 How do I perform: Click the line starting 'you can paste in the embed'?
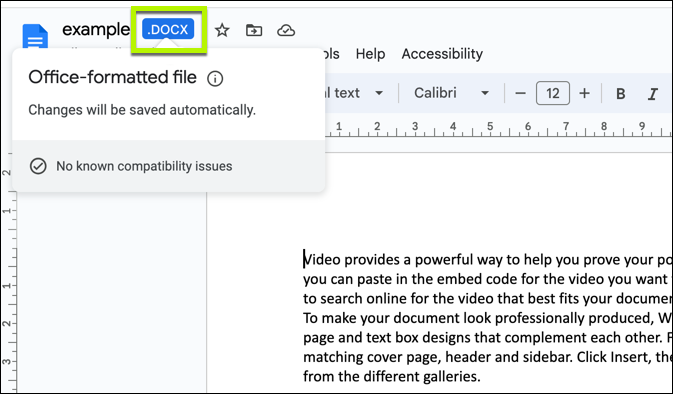click(x=488, y=279)
